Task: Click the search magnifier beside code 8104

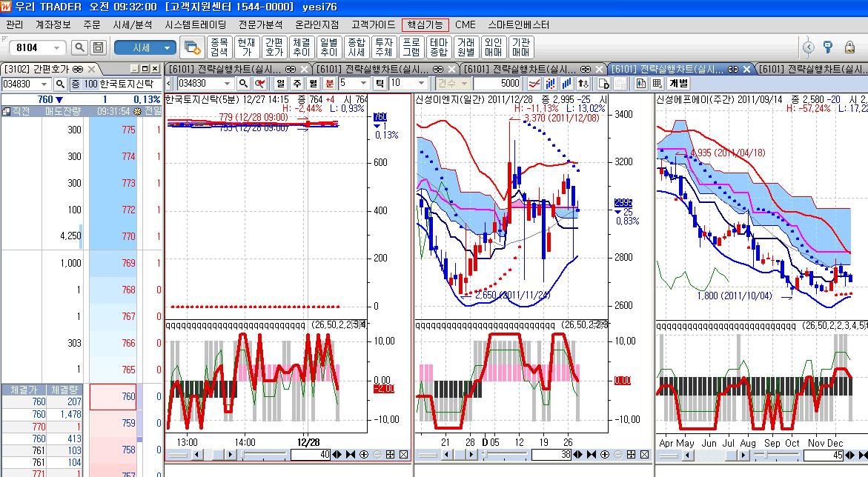Action: click(x=79, y=48)
